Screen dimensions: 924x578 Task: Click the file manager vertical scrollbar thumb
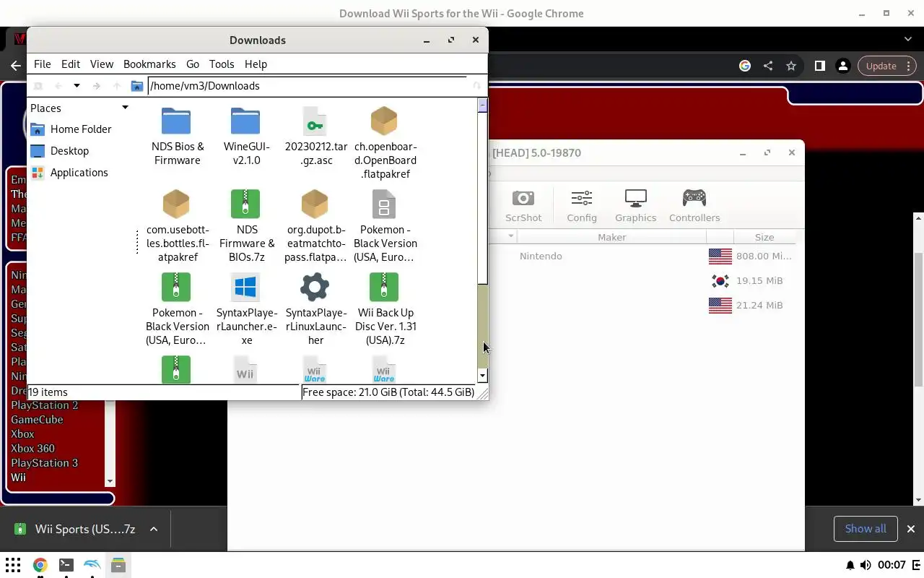click(483, 198)
